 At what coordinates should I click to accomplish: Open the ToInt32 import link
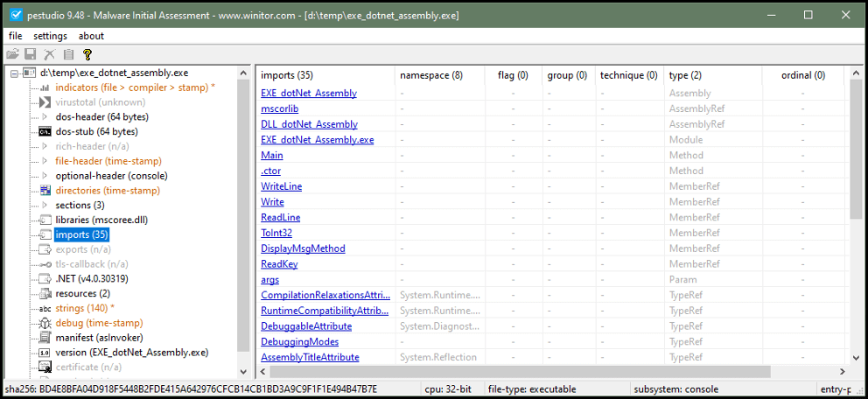click(276, 233)
